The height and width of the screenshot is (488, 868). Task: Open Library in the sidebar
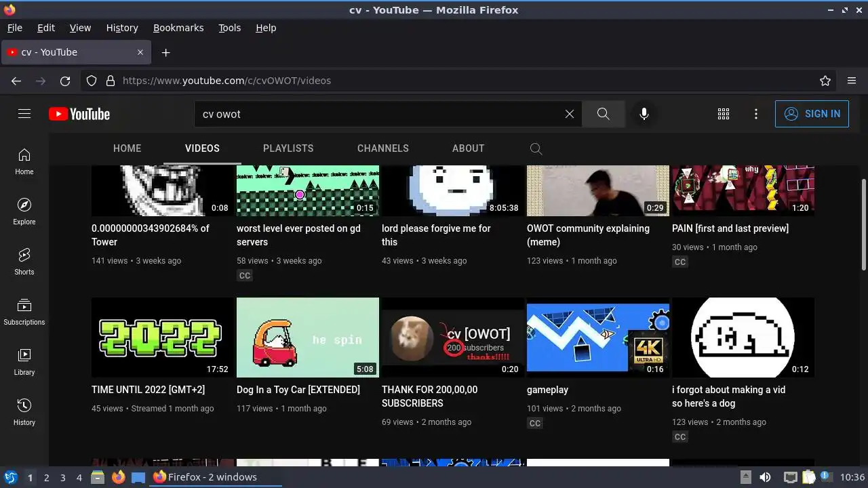[x=24, y=363]
